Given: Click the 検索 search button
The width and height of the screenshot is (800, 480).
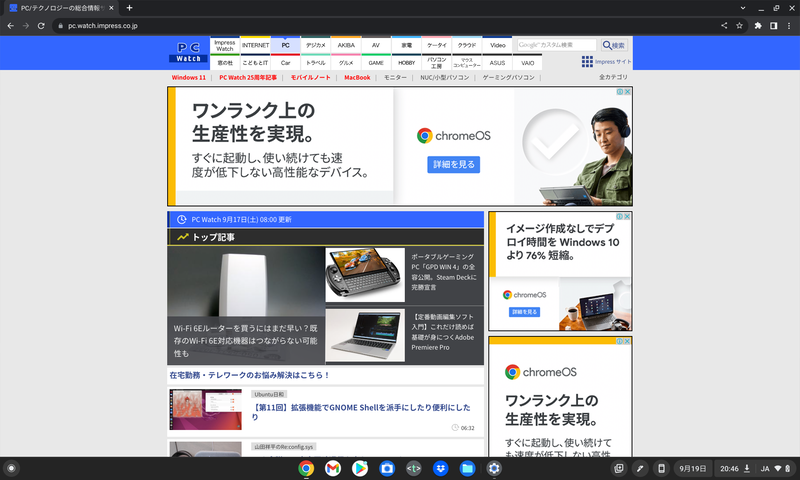Looking at the screenshot, I should pyautogui.click(x=614, y=45).
